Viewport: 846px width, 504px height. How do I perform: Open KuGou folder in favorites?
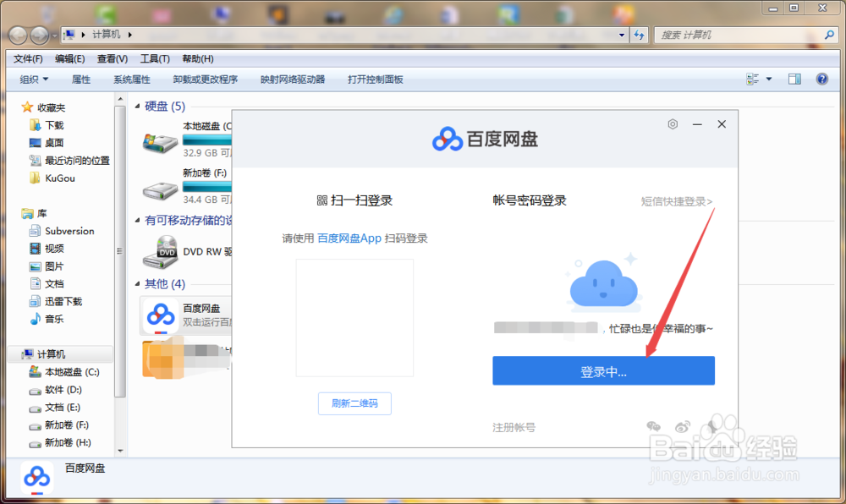tap(59, 178)
